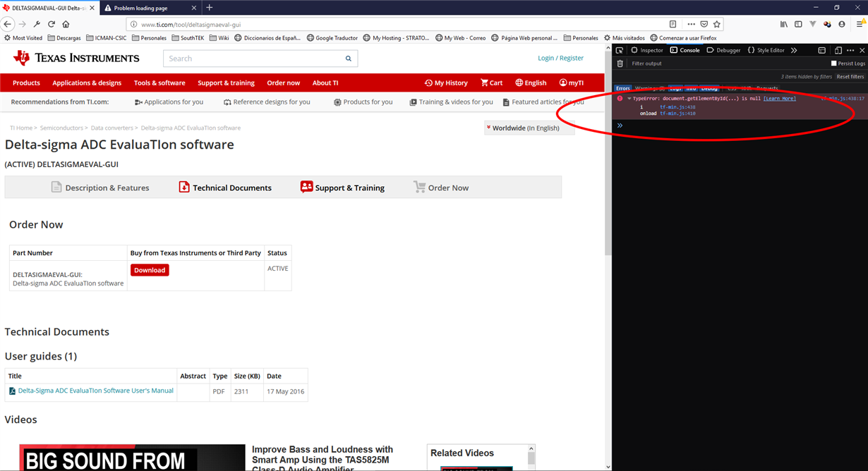The image size is (868, 471).
Task: Clear console output with the trash icon
Action: [620, 63]
